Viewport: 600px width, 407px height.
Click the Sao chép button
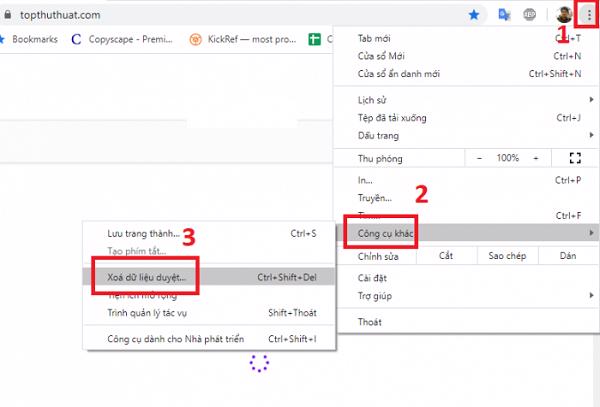click(507, 256)
